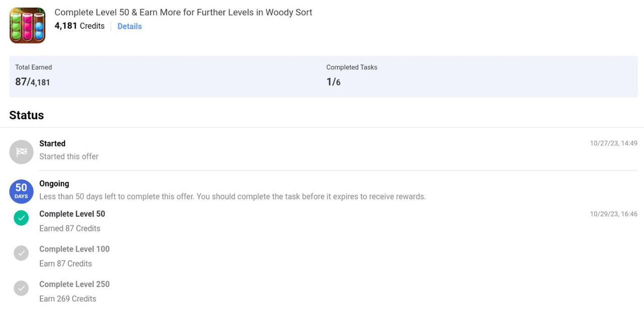Screen dimensions: 644x310
Task: Open the Complete Level 250 task
Action: tap(323, 291)
